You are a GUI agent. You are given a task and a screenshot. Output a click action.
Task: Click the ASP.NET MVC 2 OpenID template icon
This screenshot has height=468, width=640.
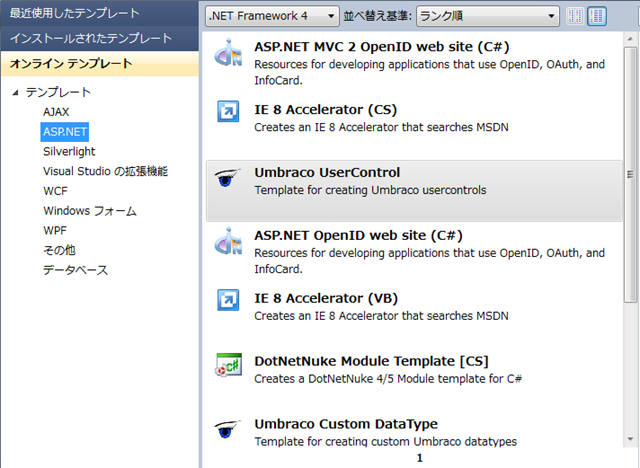click(228, 53)
